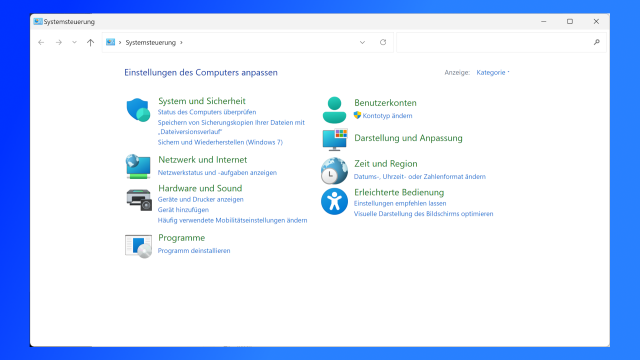Select Systemsteuerung in the address breadcrumb
Viewport: 640px width, 360px height.
151,42
